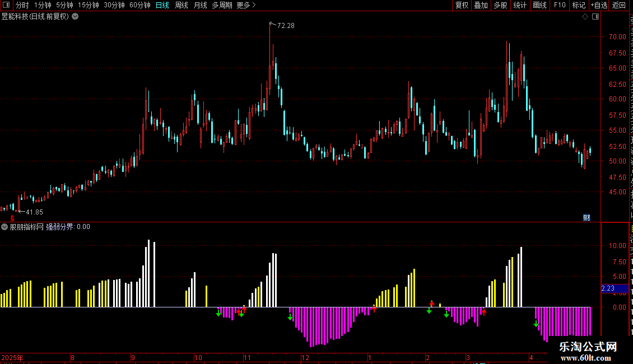Select the 30分钟 period tab
This screenshot has height=364, width=633.
point(114,5)
